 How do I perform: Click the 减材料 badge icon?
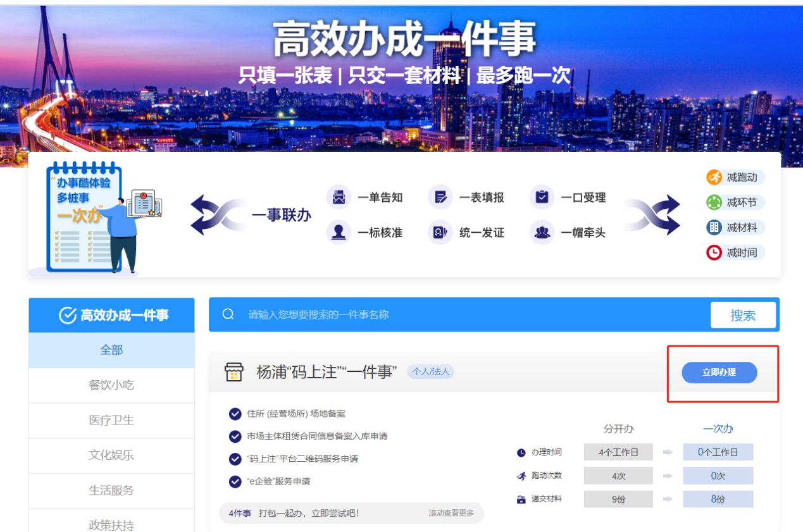(714, 227)
